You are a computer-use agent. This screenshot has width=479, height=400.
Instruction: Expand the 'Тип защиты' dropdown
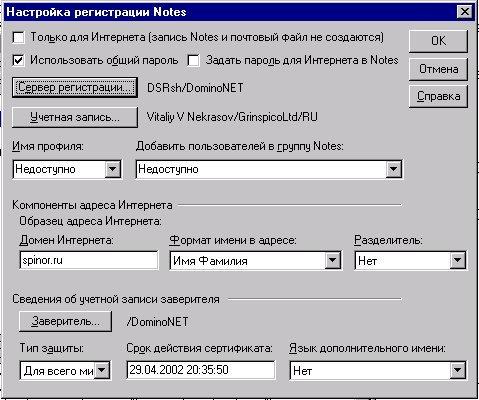(x=102, y=370)
